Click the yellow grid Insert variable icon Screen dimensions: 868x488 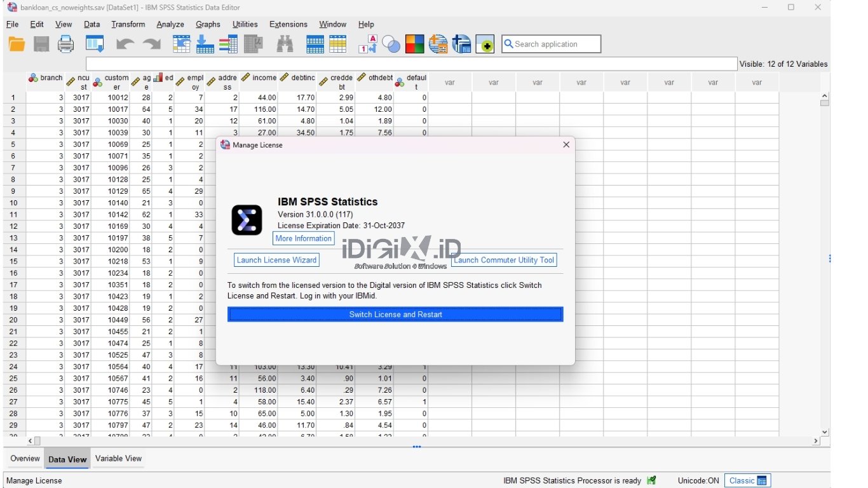pos(337,44)
